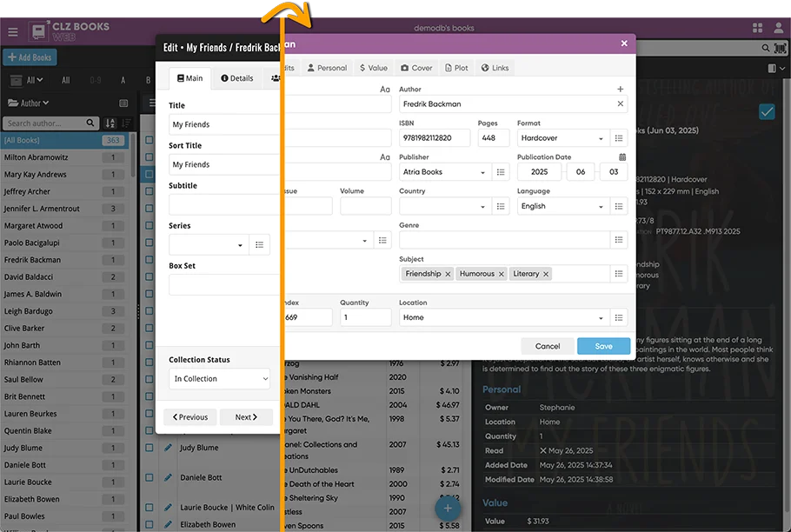Tick the checkbox on the Daniele Bott row
This screenshot has width=791, height=532.
click(150, 477)
